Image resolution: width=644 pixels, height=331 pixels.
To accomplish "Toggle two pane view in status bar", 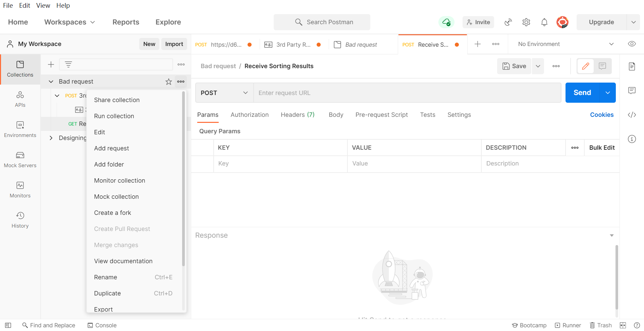I will tap(623, 325).
